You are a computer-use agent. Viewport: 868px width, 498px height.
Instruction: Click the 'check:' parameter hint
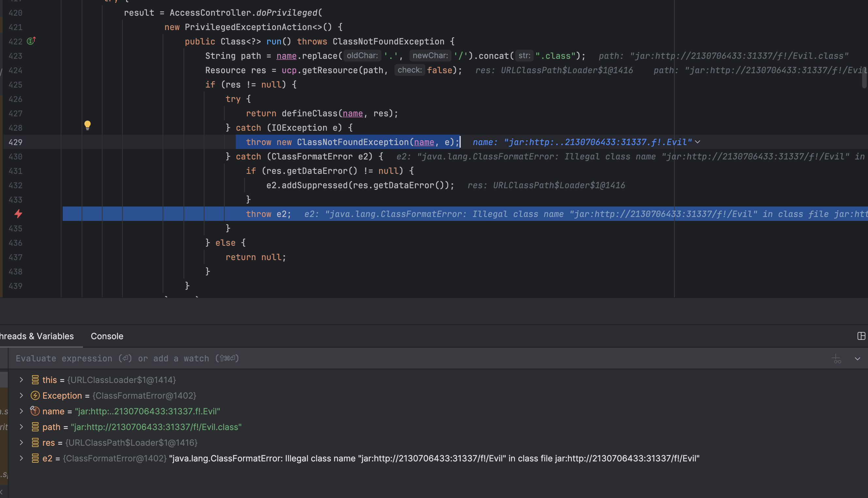(410, 70)
